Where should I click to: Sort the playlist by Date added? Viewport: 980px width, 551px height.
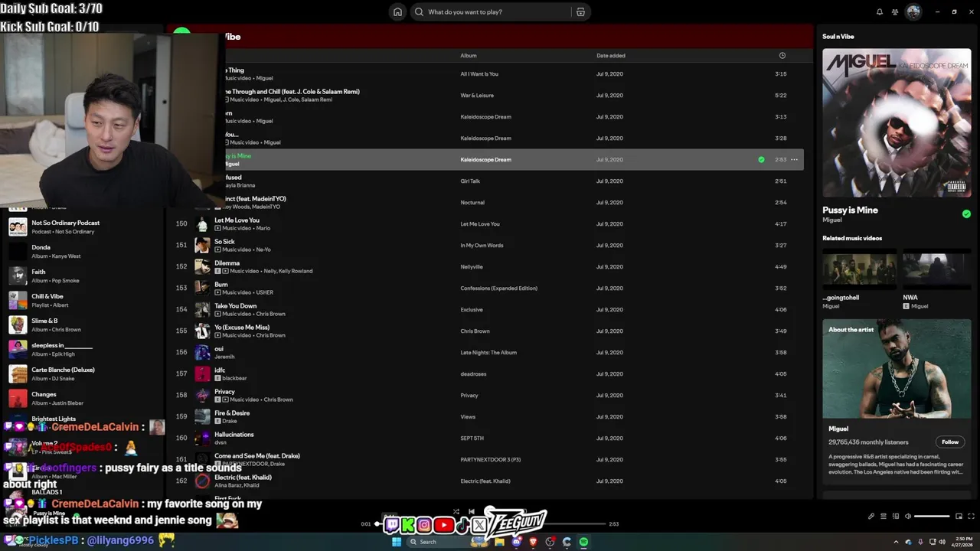tap(611, 56)
